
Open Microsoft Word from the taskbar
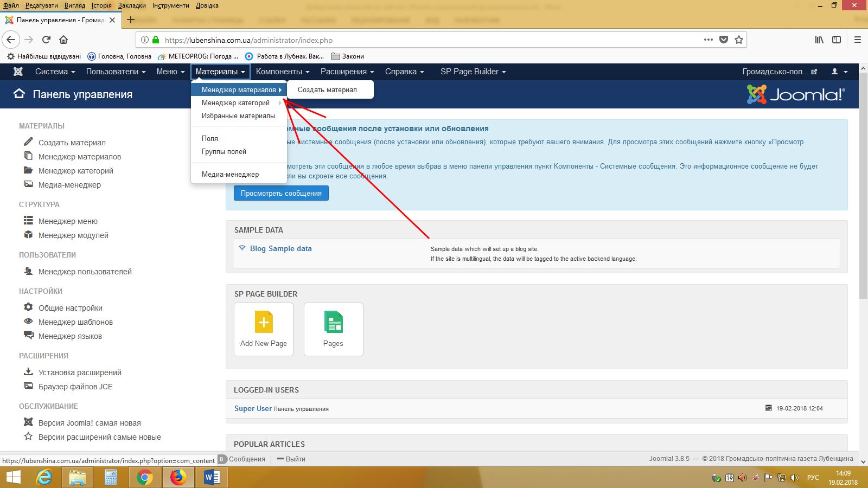pos(212,477)
